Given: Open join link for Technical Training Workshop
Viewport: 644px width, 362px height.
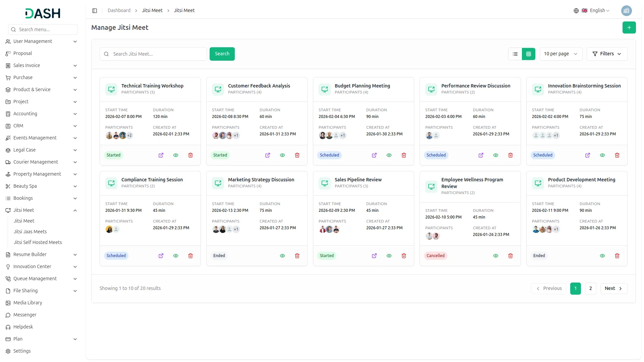Looking at the screenshot, I should pyautogui.click(x=161, y=155).
